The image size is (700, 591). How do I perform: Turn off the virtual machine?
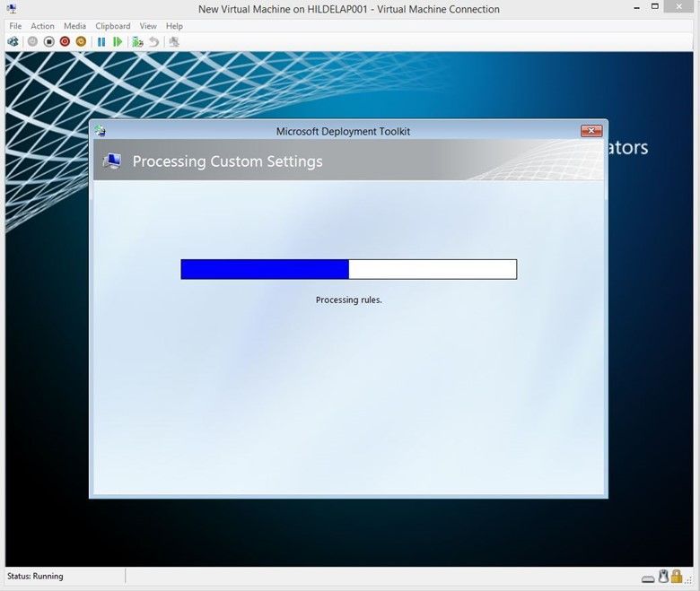pyautogui.click(x=49, y=42)
